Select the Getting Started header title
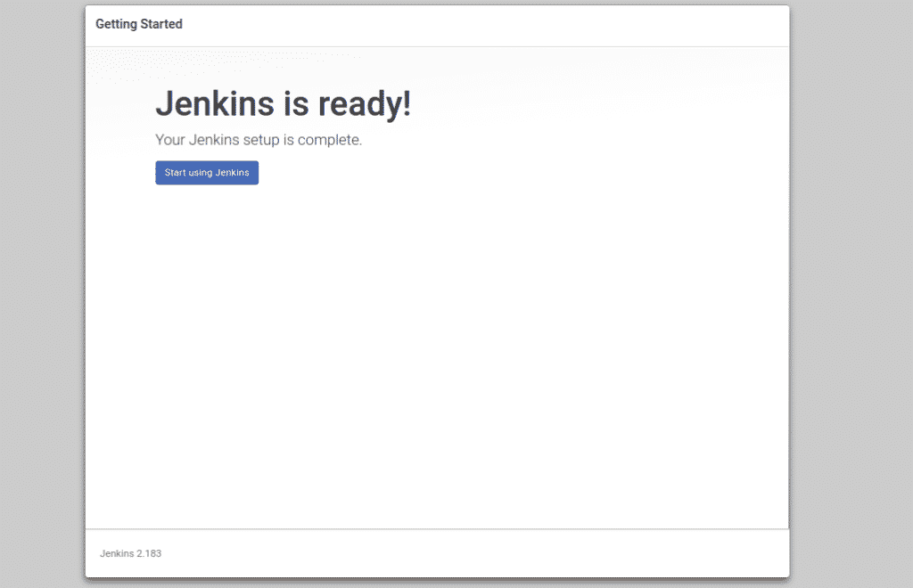 [139, 24]
